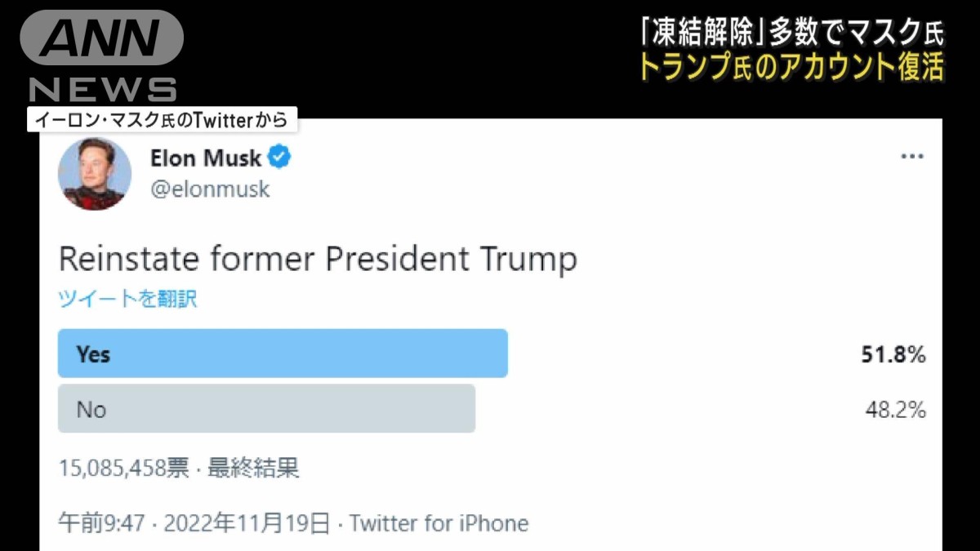
Task: Open Elon Musk's profile avatar picture
Action: click(x=95, y=173)
